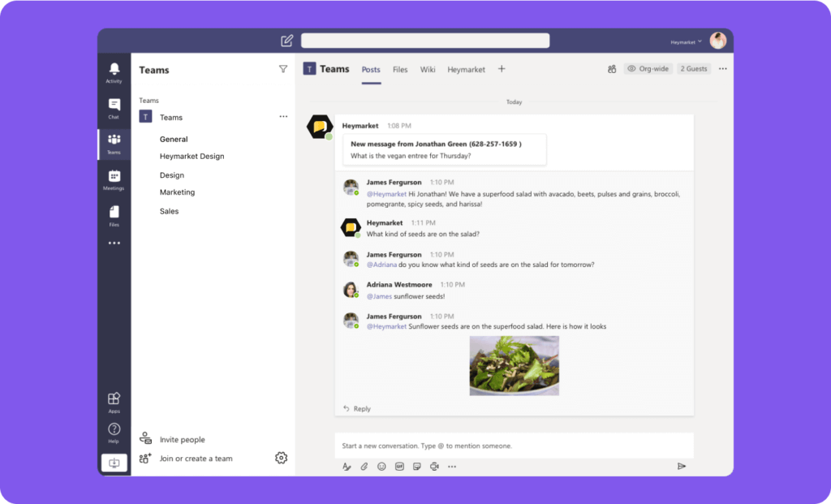The image size is (831, 504).
Task: Send the message with arrow icon
Action: pos(681,467)
